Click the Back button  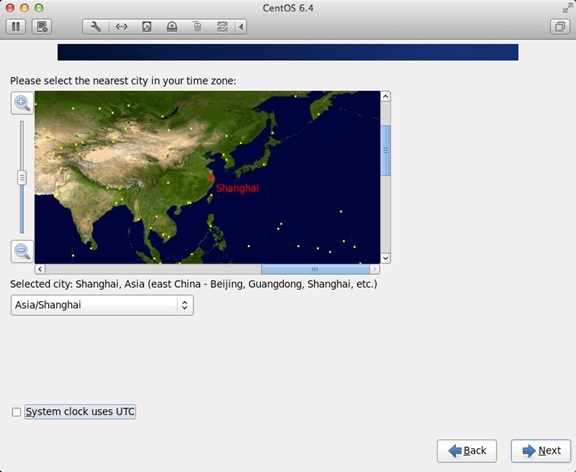click(467, 451)
